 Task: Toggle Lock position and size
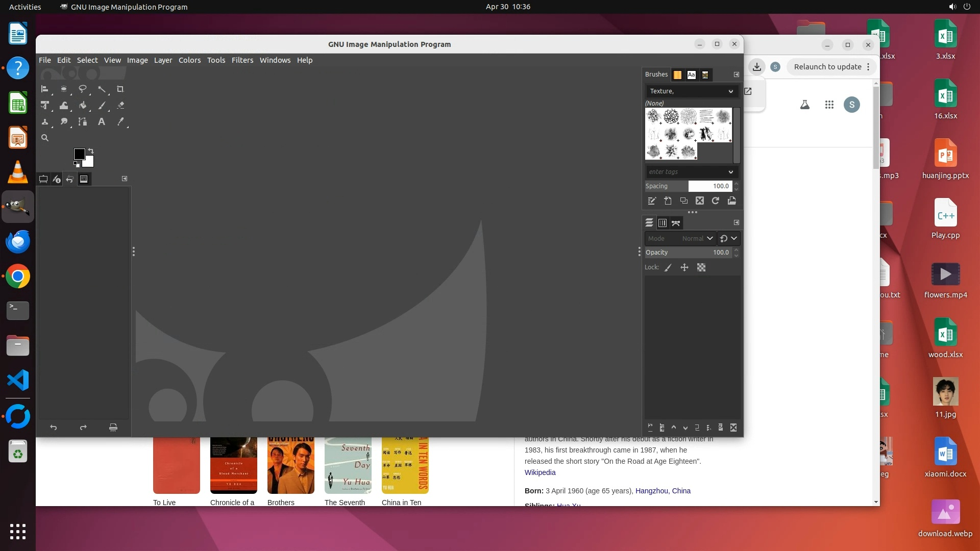[684, 268]
